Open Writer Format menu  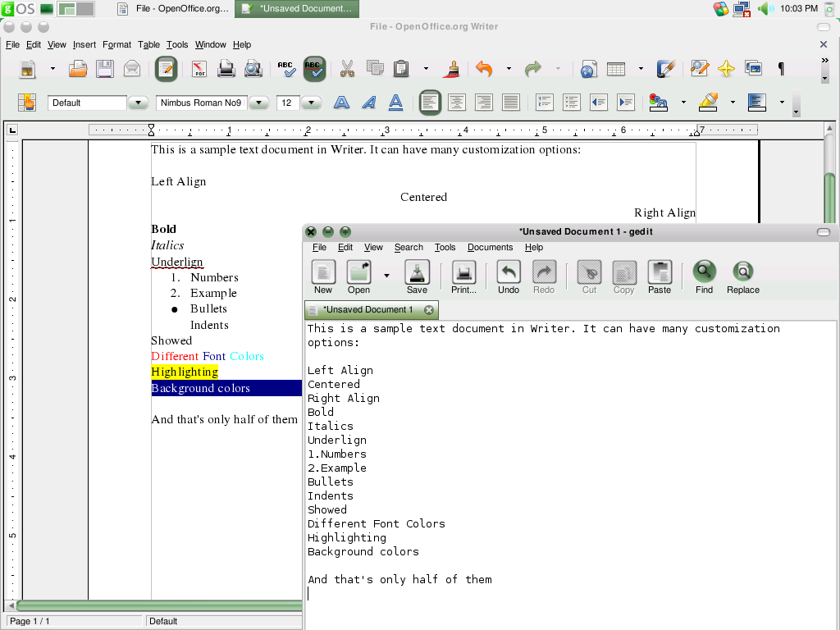pos(116,44)
